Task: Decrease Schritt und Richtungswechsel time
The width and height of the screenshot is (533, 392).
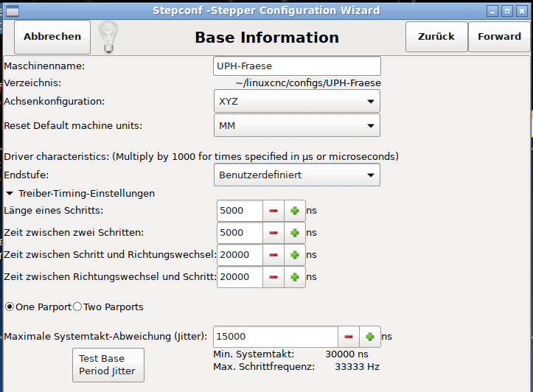Action: click(x=274, y=255)
